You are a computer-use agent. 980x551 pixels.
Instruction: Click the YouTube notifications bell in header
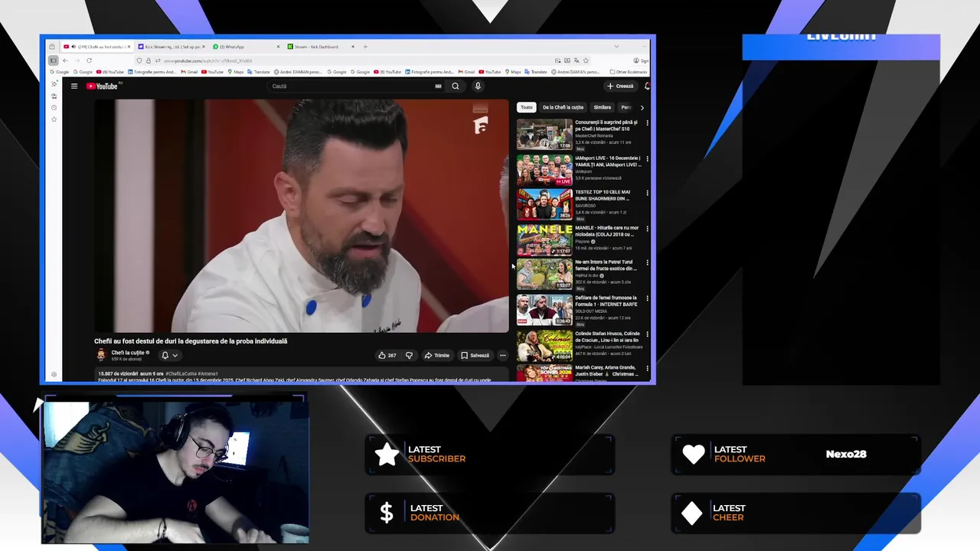click(647, 86)
